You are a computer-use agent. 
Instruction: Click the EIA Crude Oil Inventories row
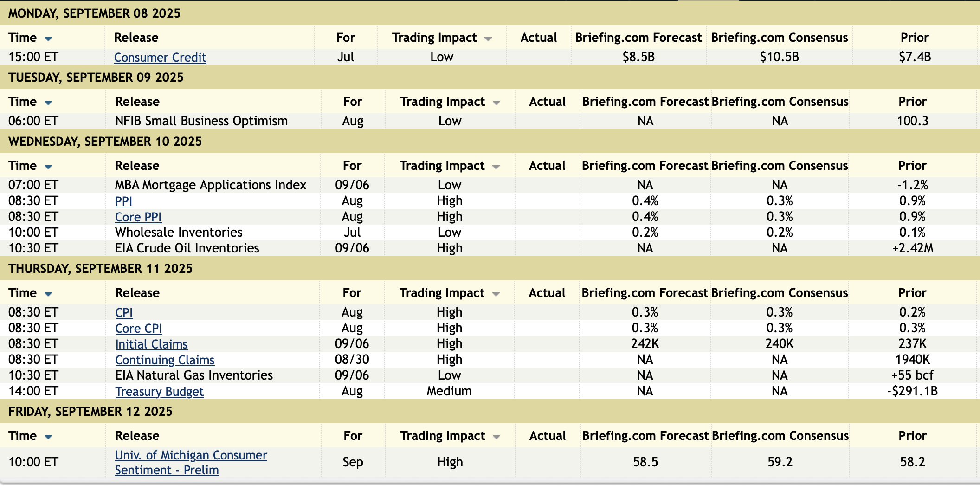coord(187,248)
